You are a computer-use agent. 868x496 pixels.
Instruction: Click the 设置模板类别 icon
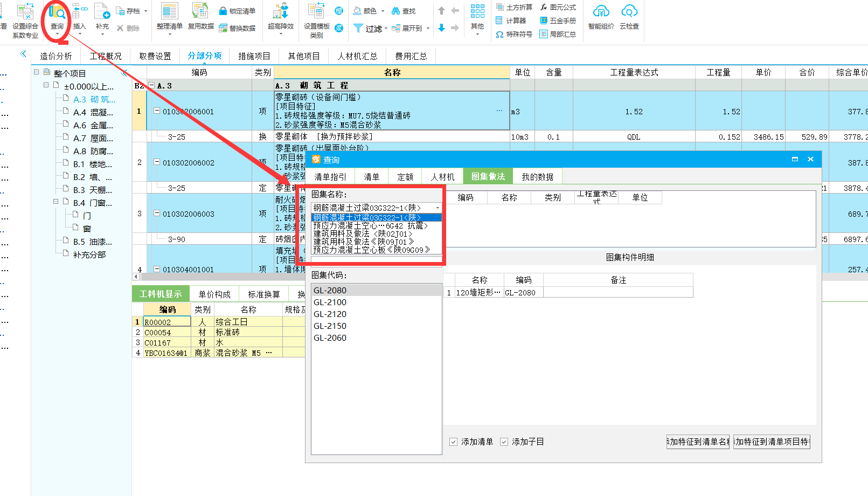[x=316, y=11]
